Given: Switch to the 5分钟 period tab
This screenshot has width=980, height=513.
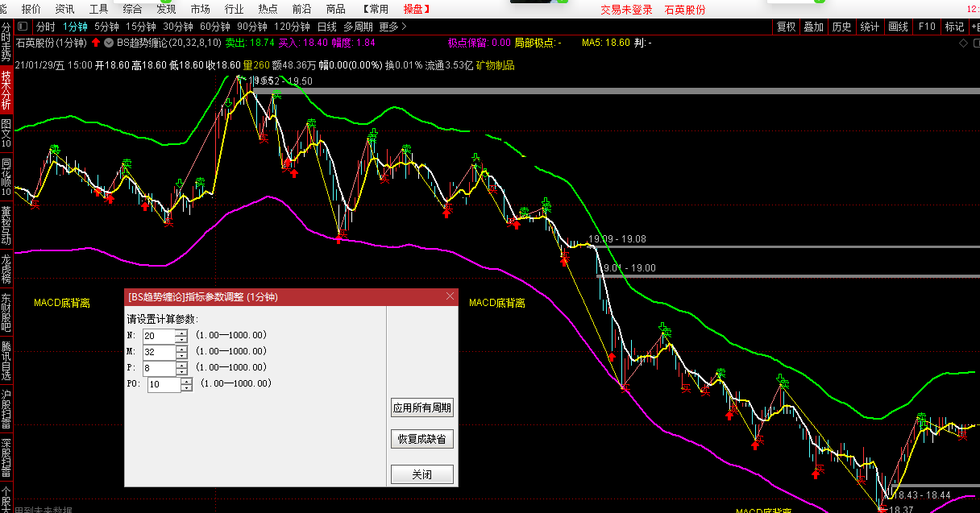Looking at the screenshot, I should [x=106, y=27].
